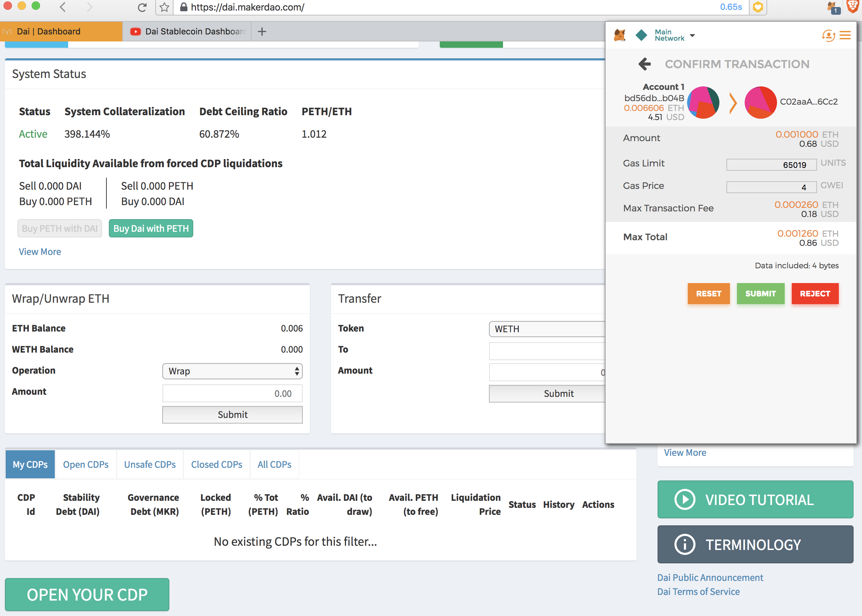Select the Open CDPs tab

pos(86,464)
